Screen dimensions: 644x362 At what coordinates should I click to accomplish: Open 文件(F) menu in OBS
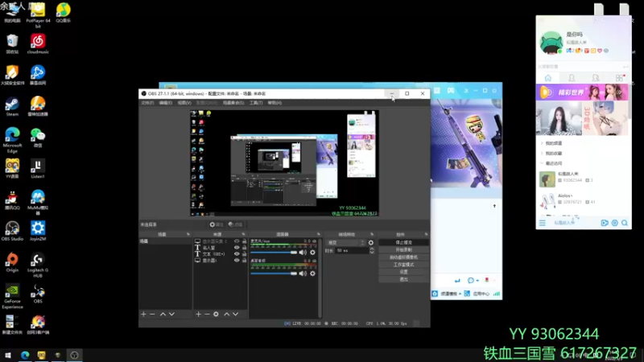click(147, 103)
